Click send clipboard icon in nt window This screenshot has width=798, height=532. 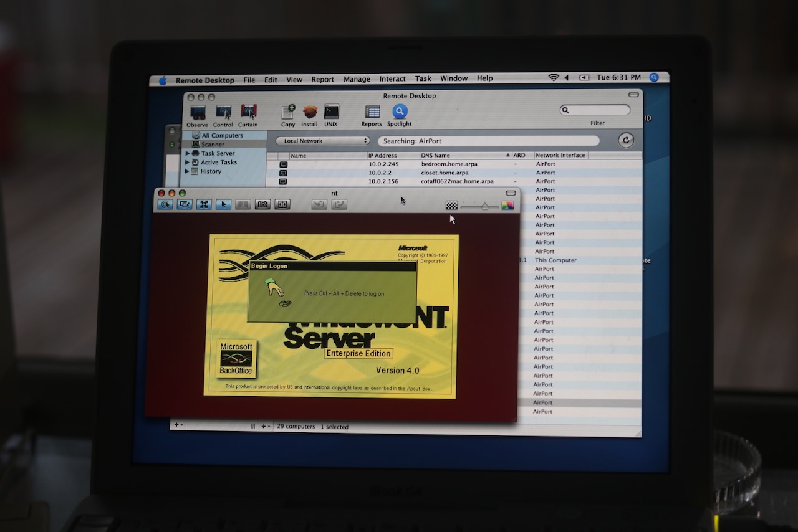(x=339, y=204)
